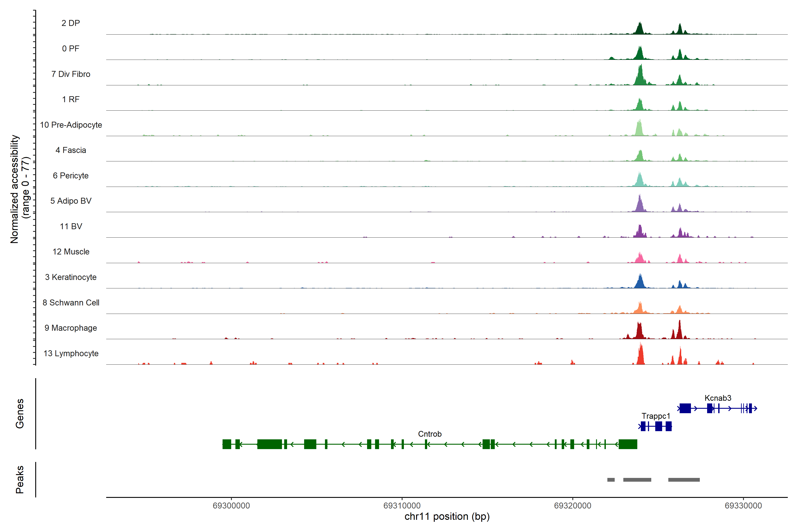Click the rightmost gray peak bar
Viewport: 798px width, 532px height.
[x=684, y=480]
